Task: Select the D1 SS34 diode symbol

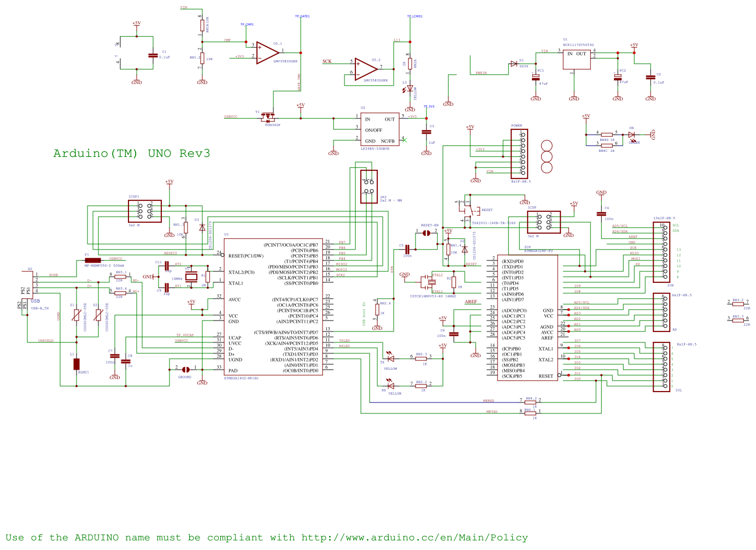Action: click(x=514, y=64)
